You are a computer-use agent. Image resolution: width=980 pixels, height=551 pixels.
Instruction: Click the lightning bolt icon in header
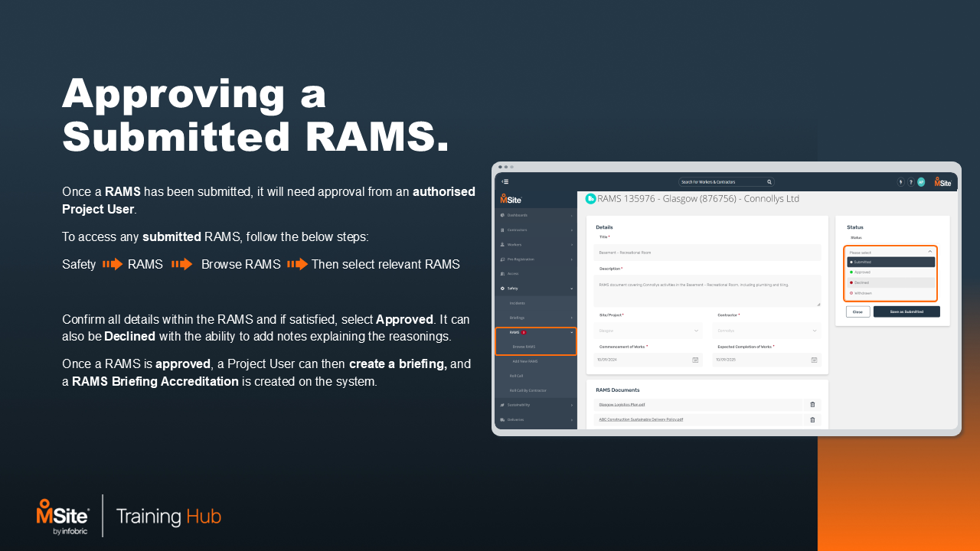[900, 182]
